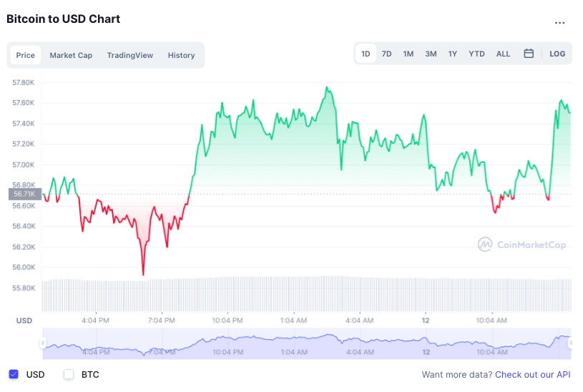
Task: Open the Check out our API link
Action: coord(533,374)
